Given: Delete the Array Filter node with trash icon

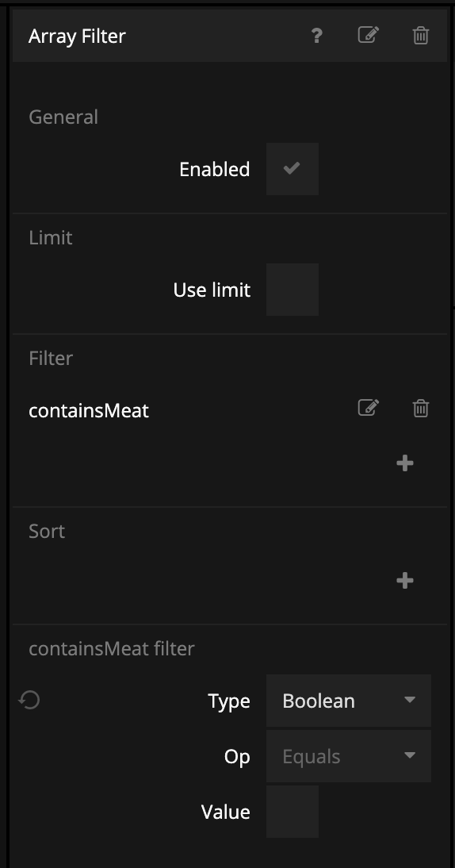Looking at the screenshot, I should click(421, 36).
